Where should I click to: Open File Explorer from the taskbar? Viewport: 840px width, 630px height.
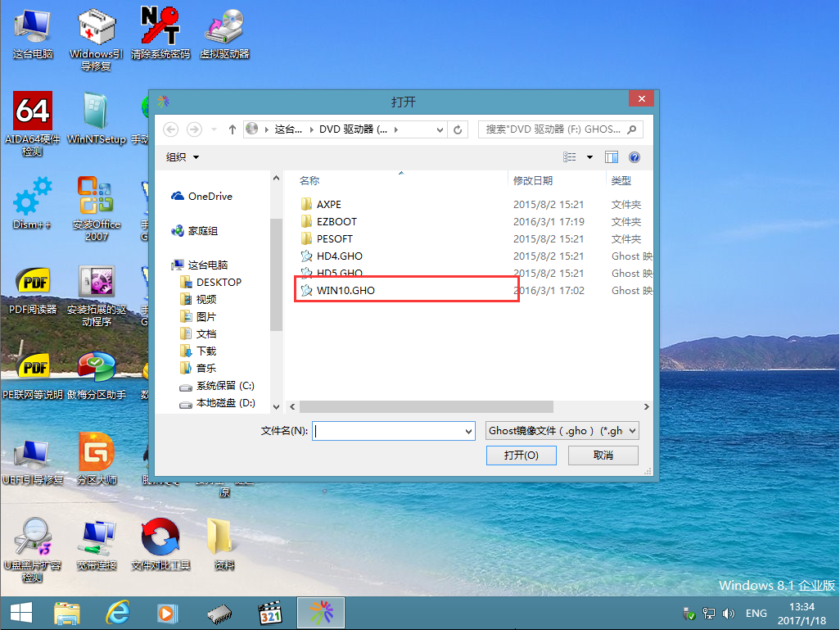click(x=67, y=613)
